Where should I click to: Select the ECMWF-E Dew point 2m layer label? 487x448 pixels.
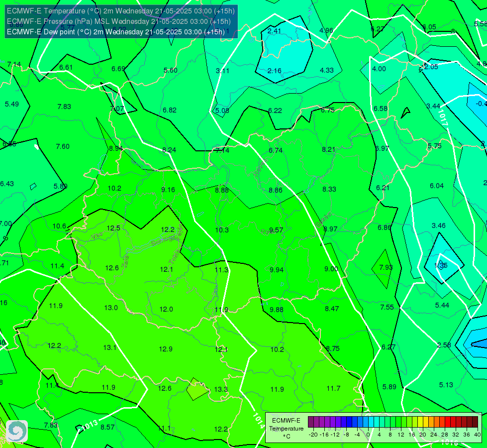point(115,32)
